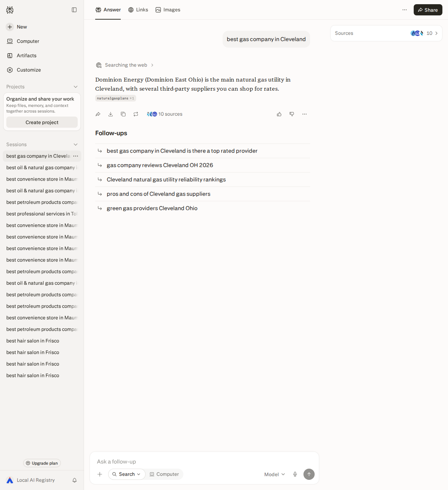Collapse the sidebar panel icon
448x490 pixels.
click(74, 10)
